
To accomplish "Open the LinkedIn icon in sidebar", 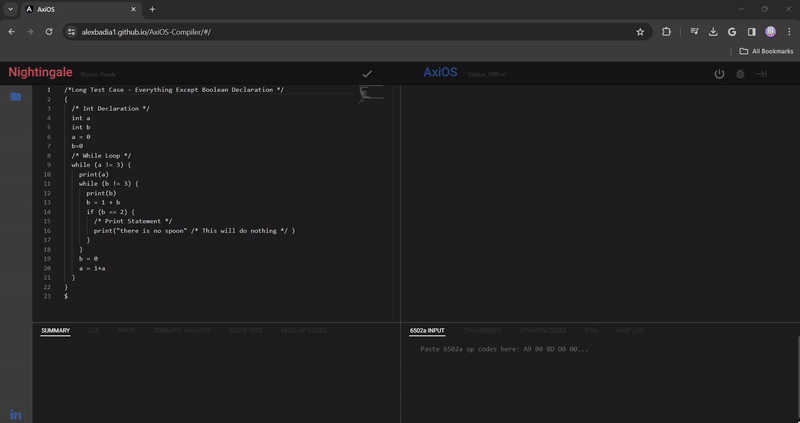I will point(16,415).
